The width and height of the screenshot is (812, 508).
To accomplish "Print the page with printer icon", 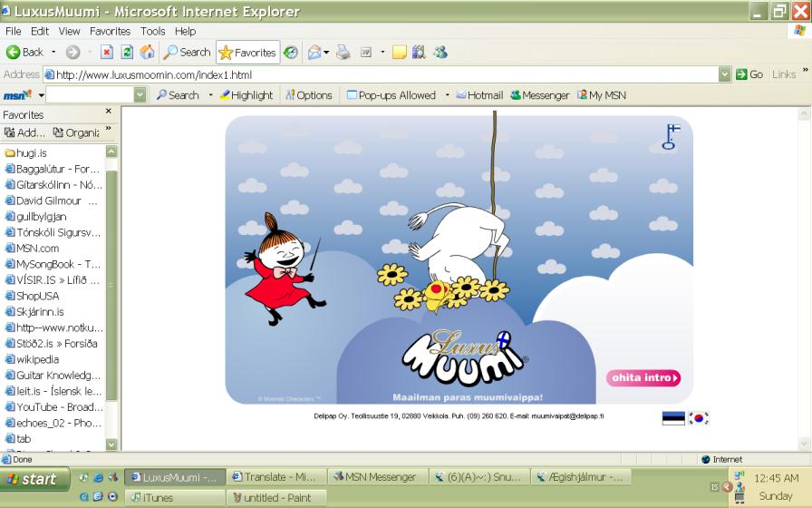I will (x=343, y=53).
